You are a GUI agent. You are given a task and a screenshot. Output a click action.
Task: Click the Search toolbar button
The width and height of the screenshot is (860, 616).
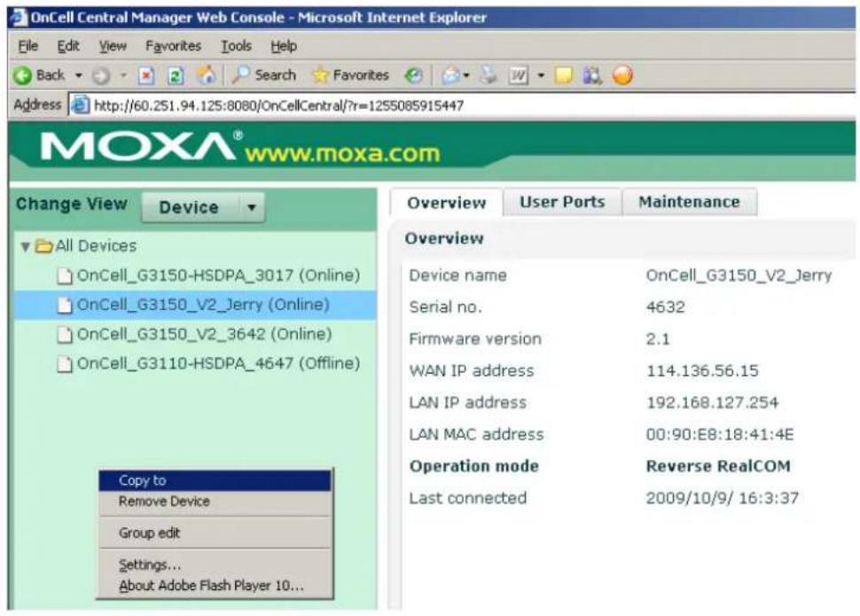coord(264,75)
